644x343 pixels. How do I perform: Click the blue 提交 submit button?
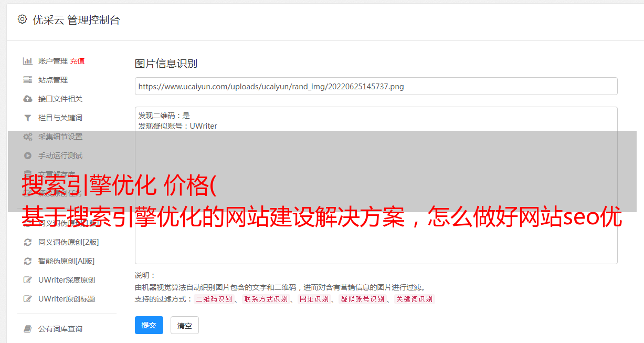pos(149,325)
